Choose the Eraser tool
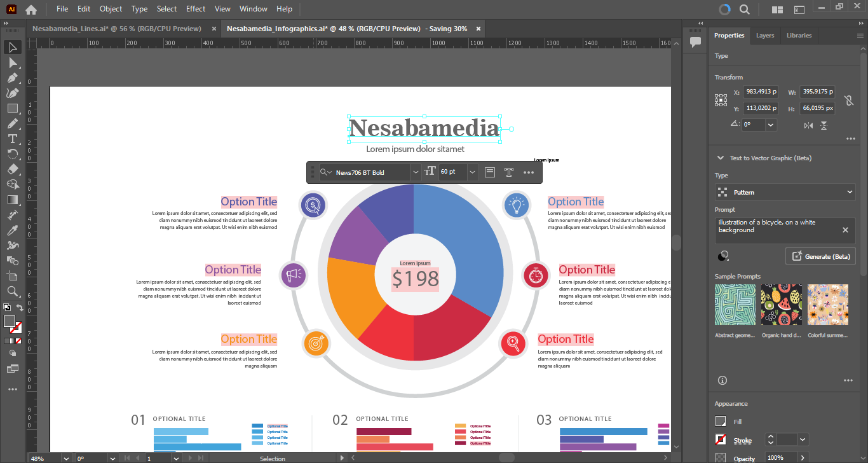The height and width of the screenshot is (463, 868). (12, 169)
